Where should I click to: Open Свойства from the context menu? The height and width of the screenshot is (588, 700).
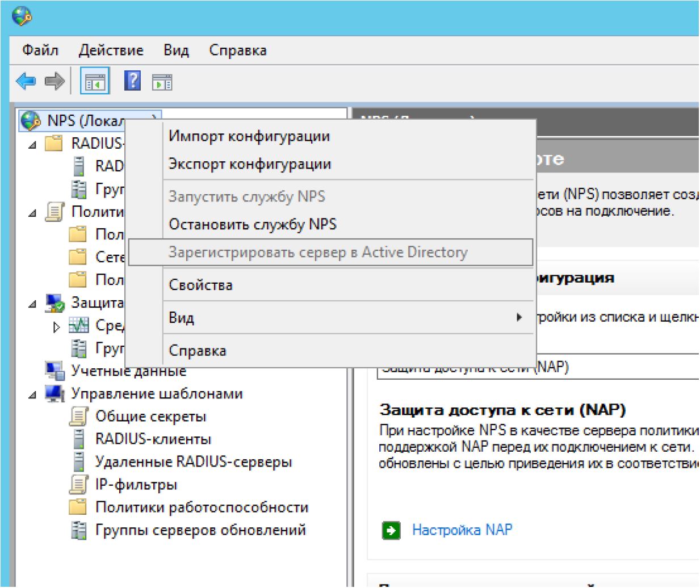(x=200, y=285)
